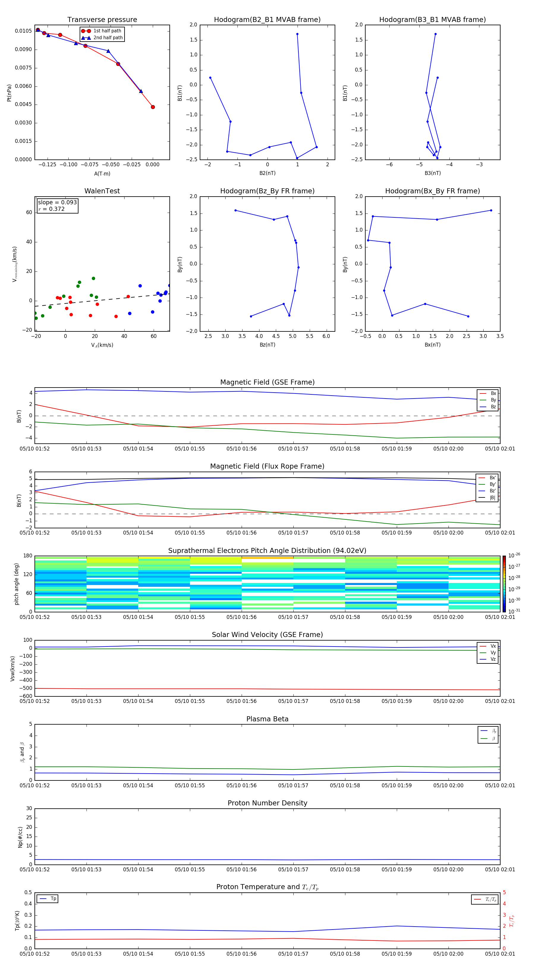Select the 'Vz' velocity legend entry
This screenshot has height=980, width=535.
coord(488,659)
